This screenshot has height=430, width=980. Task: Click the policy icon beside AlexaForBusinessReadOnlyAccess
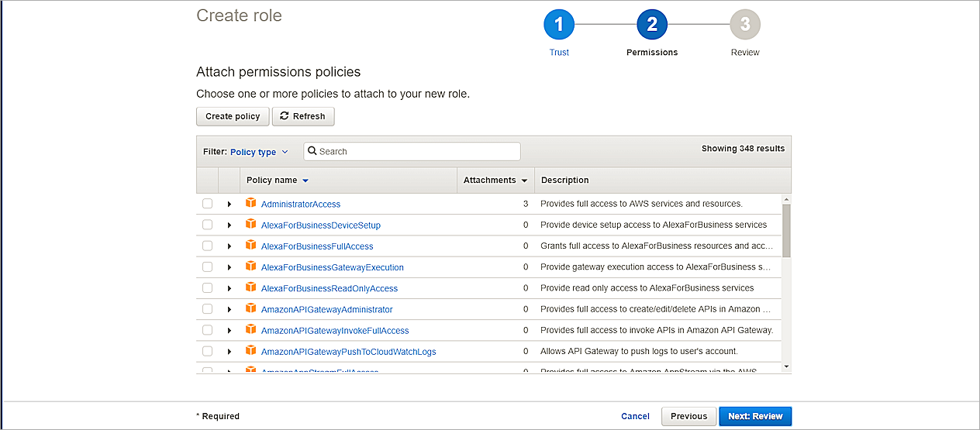[x=250, y=287]
